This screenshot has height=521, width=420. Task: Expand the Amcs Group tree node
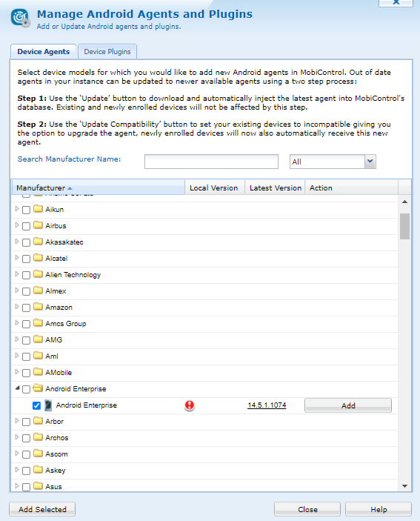(17, 323)
